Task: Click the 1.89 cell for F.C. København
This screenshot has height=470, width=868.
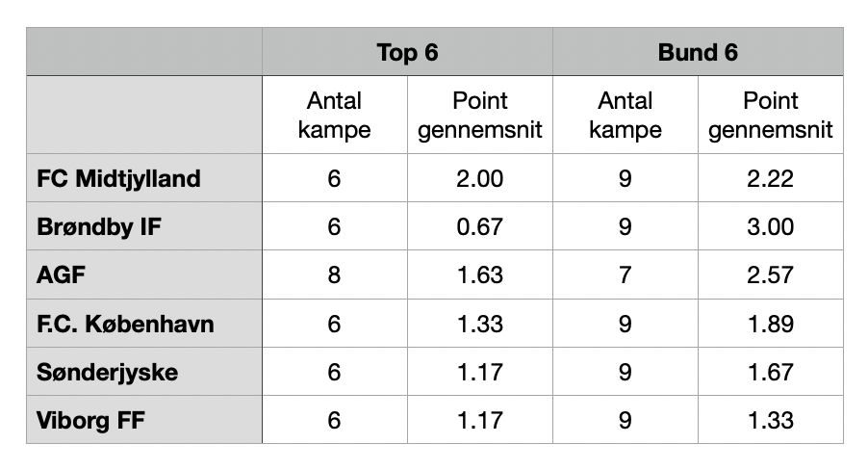Action: pyautogui.click(x=771, y=324)
